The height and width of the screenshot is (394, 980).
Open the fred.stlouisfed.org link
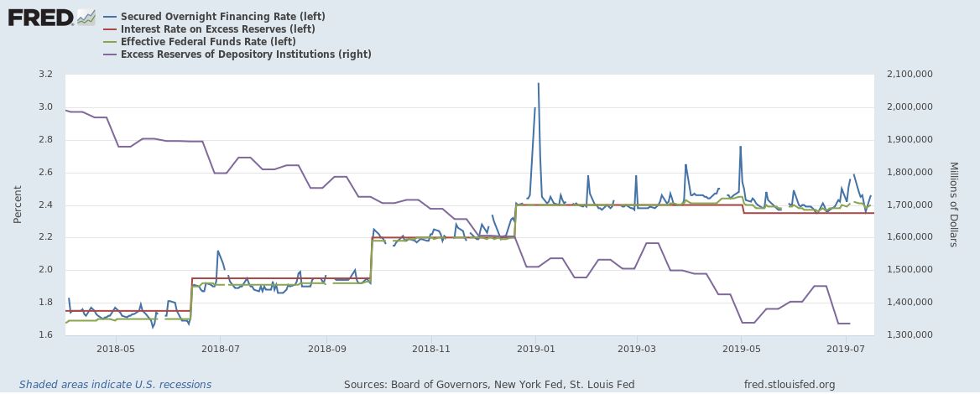click(x=790, y=385)
